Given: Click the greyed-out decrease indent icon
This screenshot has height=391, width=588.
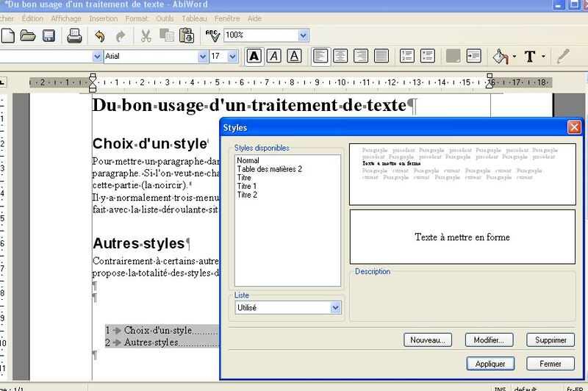Looking at the screenshot, I should point(453,57).
